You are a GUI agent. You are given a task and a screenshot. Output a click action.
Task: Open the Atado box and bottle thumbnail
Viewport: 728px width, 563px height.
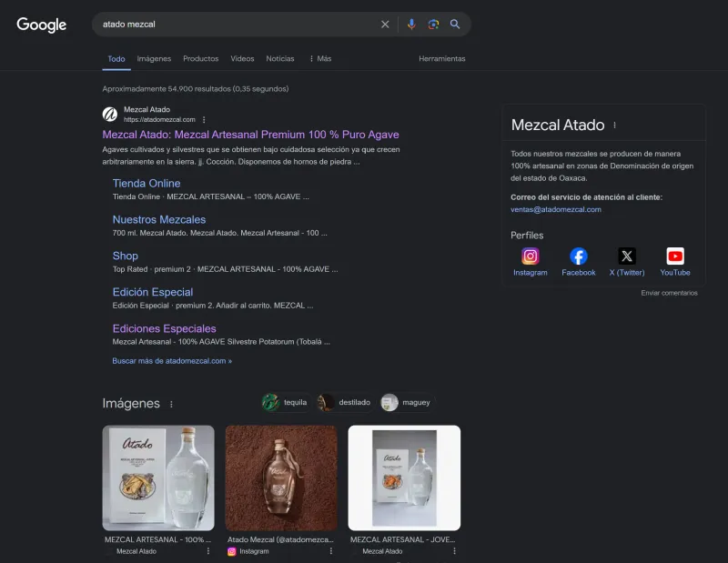point(158,478)
